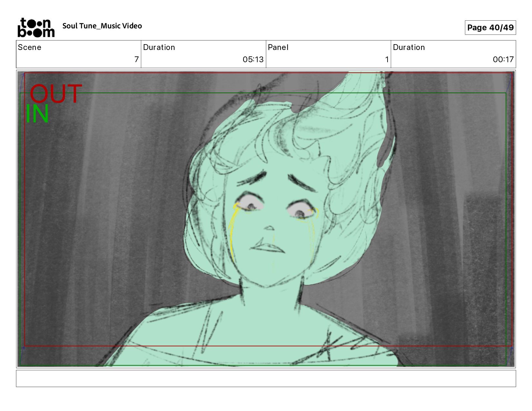This screenshot has width=532, height=411.
Task: Click the empty notes box below the panel
Action: coord(266,378)
